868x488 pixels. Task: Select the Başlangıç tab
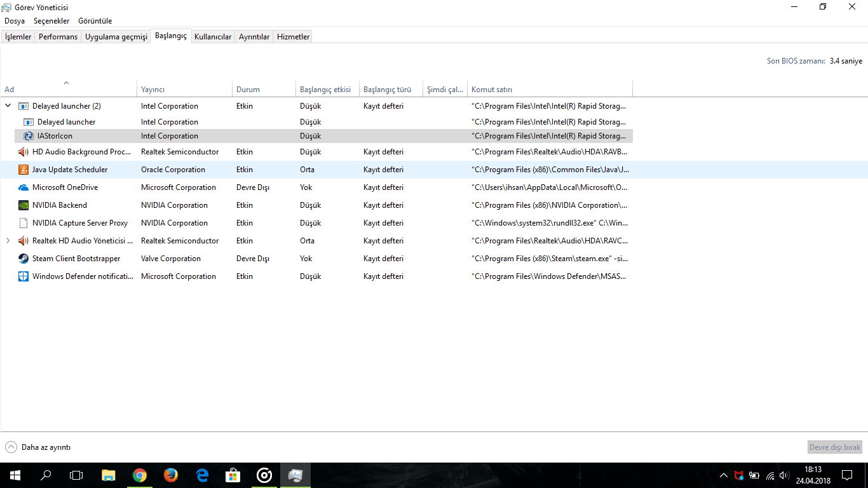coord(171,36)
